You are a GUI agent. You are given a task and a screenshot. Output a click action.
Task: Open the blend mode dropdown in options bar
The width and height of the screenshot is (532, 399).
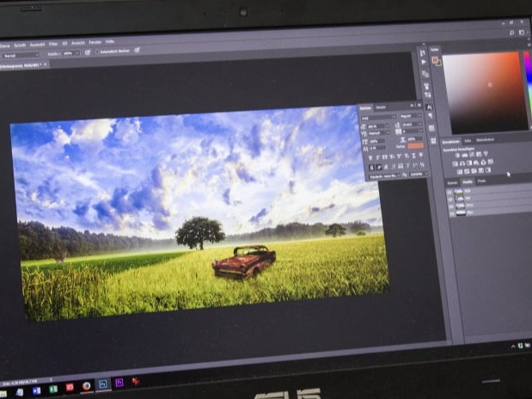(21, 55)
